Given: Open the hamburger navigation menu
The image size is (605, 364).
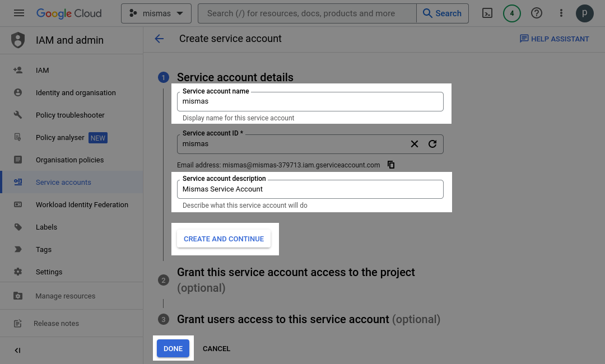Looking at the screenshot, I should (19, 13).
